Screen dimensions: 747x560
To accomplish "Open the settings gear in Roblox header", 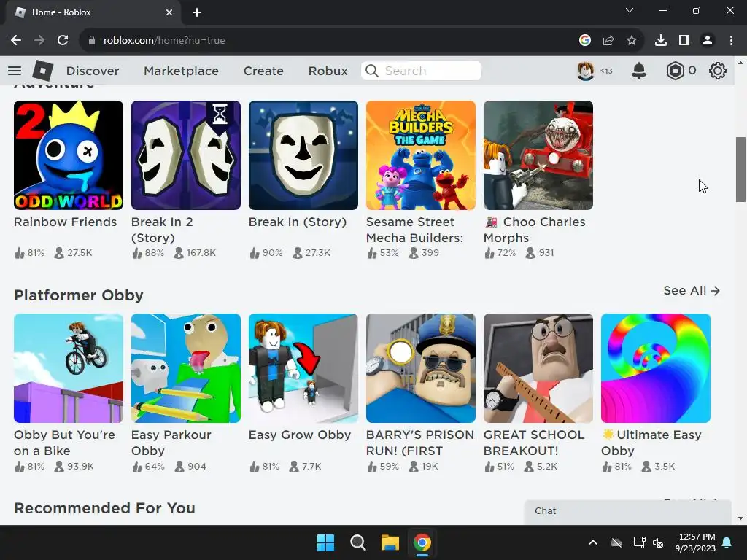I will [x=718, y=71].
